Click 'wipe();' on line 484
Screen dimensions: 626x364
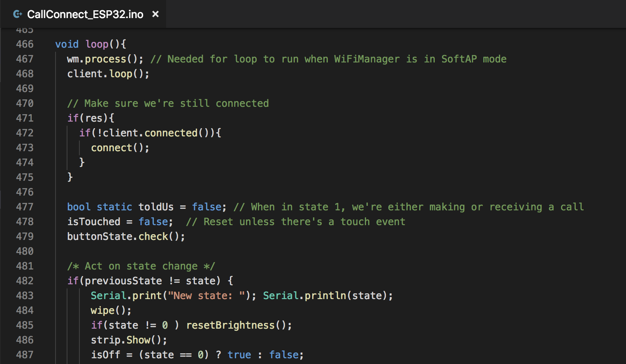pyautogui.click(x=111, y=311)
